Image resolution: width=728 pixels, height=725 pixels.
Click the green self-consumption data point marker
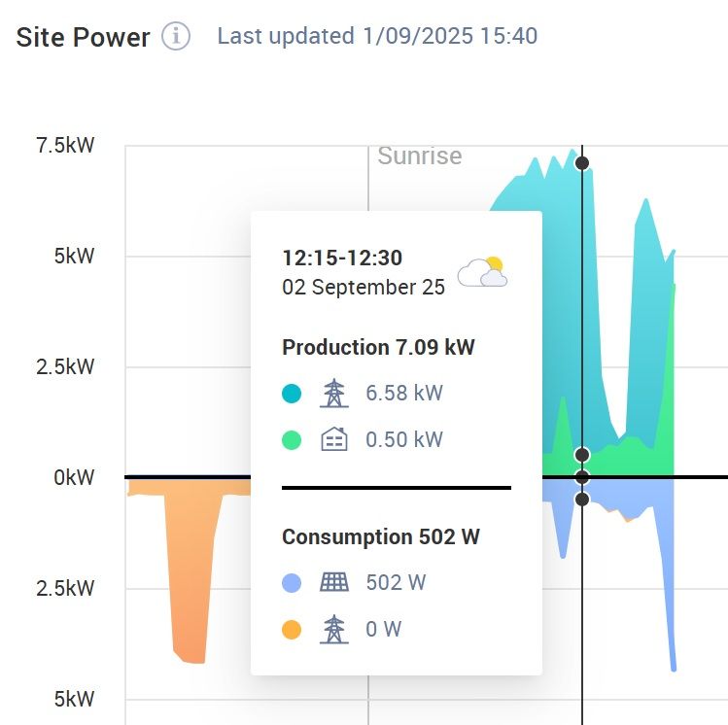coord(582,455)
